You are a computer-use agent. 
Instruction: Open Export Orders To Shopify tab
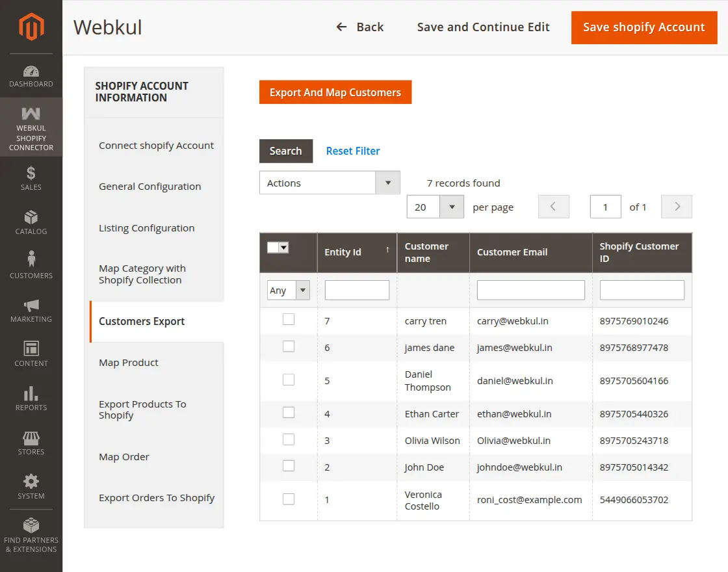pos(157,498)
